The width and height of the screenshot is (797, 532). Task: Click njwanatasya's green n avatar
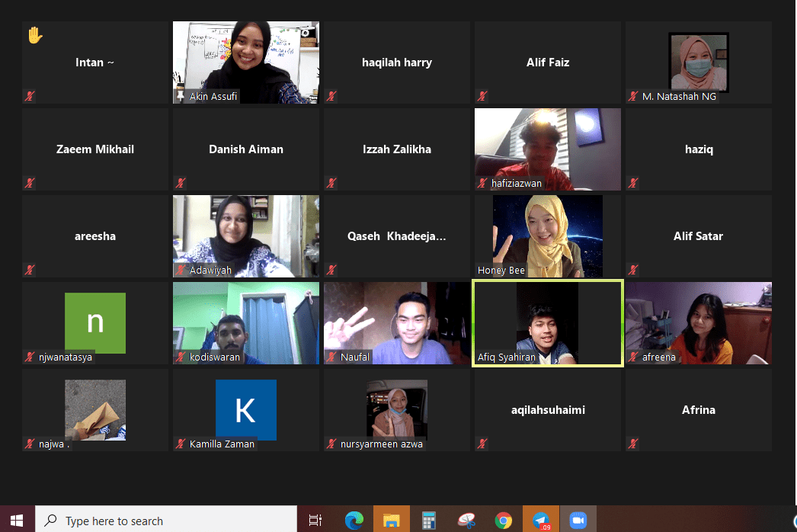click(94, 322)
